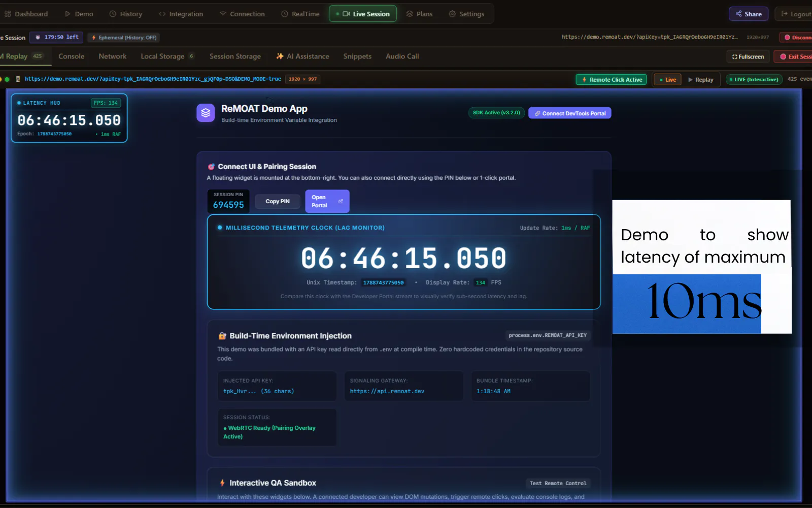This screenshot has width=812, height=508.
Task: Log out using the Logout button
Action: coord(794,14)
